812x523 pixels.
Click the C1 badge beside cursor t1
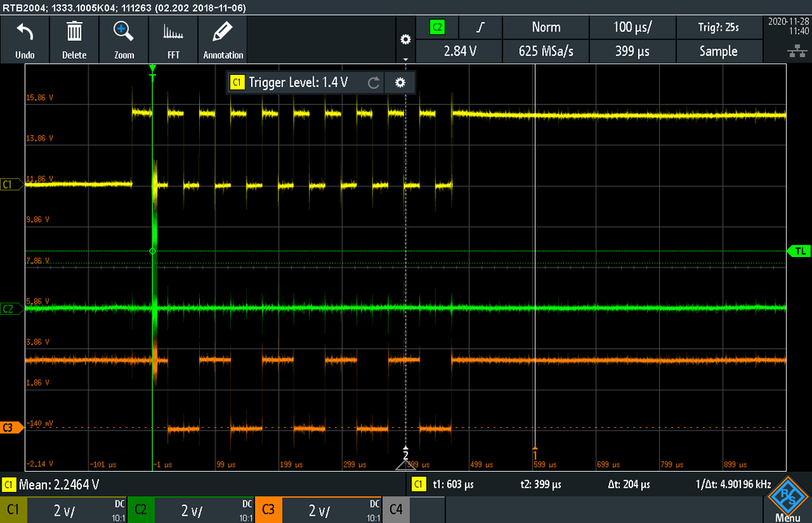click(x=419, y=485)
